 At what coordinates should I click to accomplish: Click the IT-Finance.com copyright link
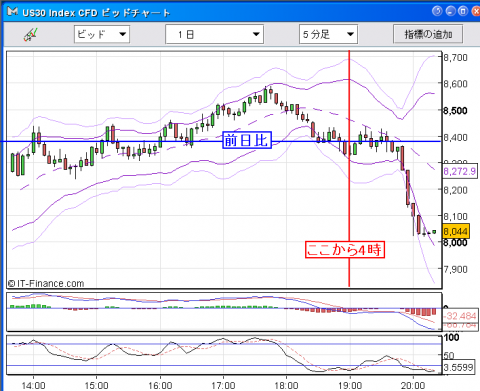click(x=46, y=283)
